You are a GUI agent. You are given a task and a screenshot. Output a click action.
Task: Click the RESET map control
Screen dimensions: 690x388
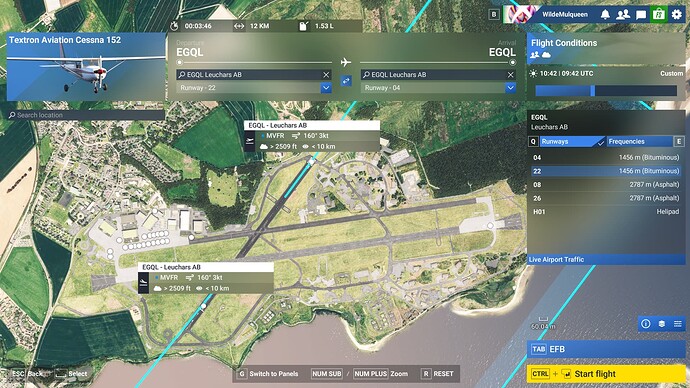tap(437, 374)
